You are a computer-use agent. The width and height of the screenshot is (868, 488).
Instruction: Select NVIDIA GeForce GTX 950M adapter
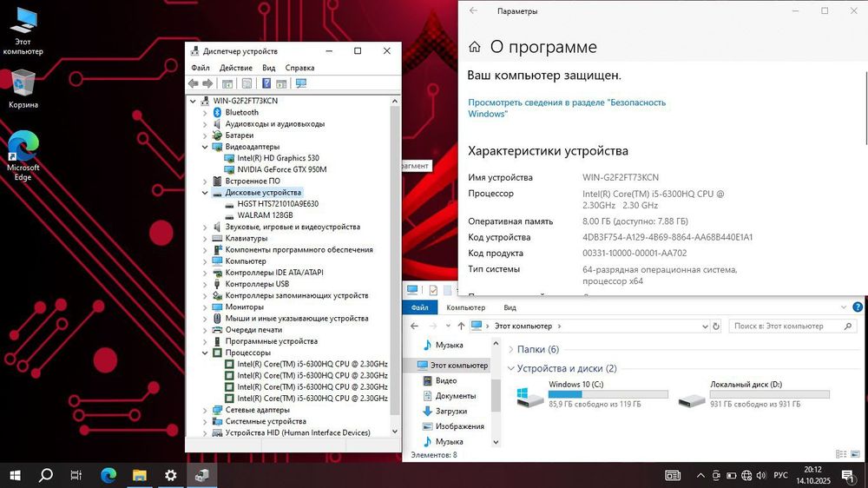click(282, 169)
